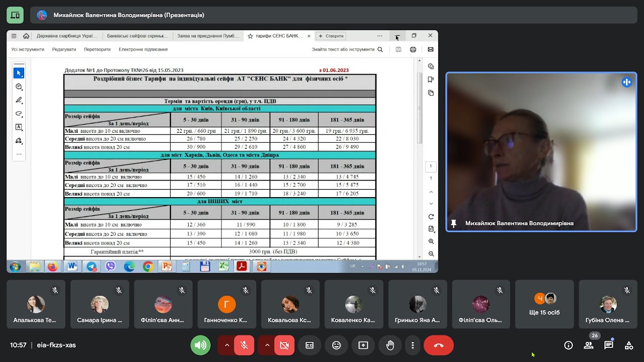Open Acrobat bookmarks panel
This screenshot has width=644, height=362.
pyautogui.click(x=431, y=79)
